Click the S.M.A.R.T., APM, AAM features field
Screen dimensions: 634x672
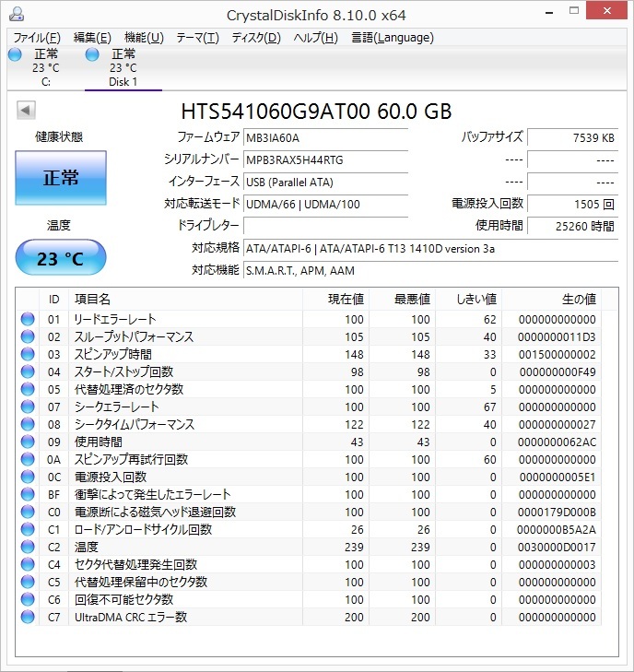coord(430,271)
